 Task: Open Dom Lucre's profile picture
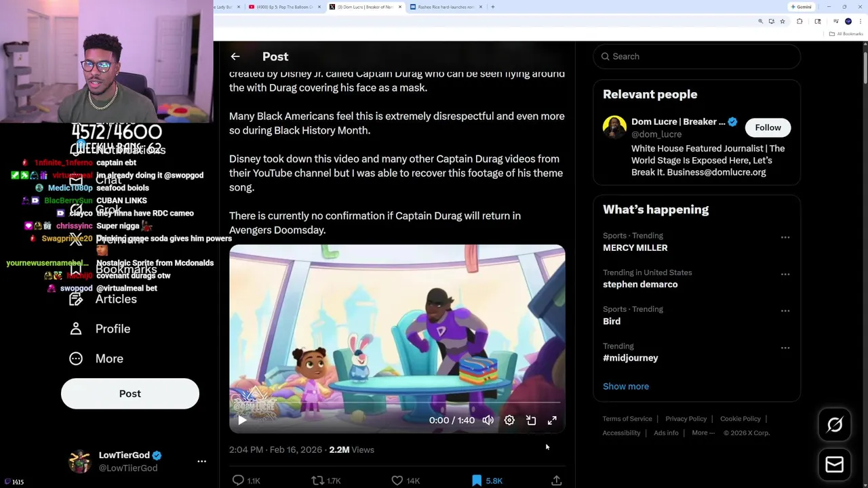pos(614,127)
